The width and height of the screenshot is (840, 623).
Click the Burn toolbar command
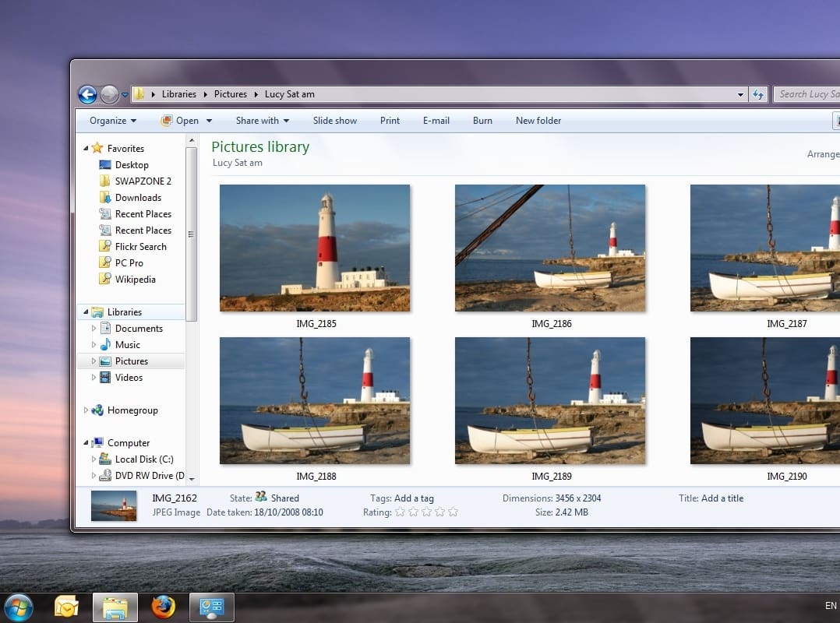pyautogui.click(x=482, y=121)
